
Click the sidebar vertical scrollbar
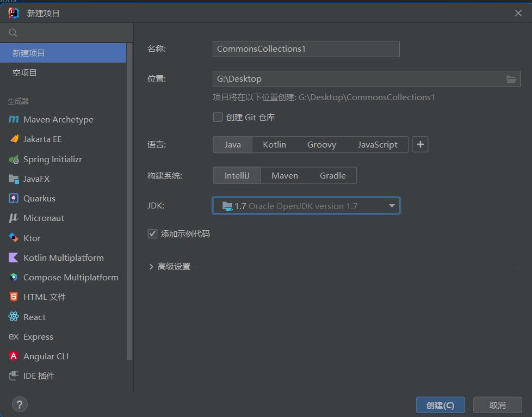(129, 201)
